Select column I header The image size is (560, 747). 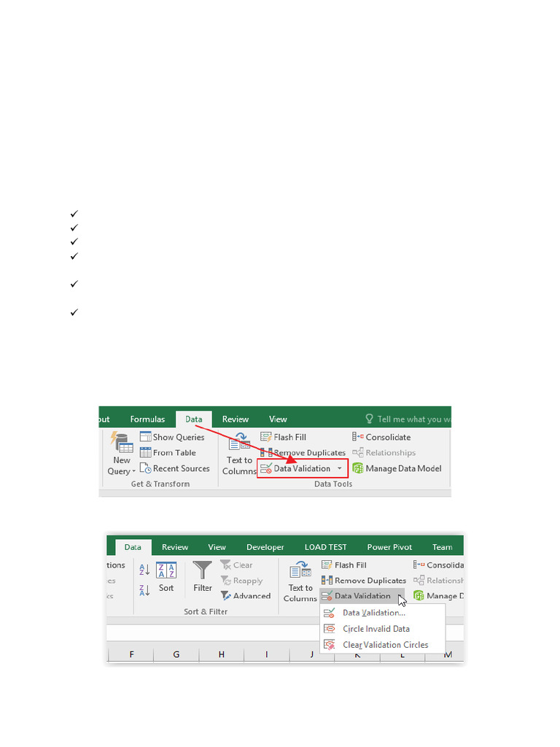(x=267, y=654)
